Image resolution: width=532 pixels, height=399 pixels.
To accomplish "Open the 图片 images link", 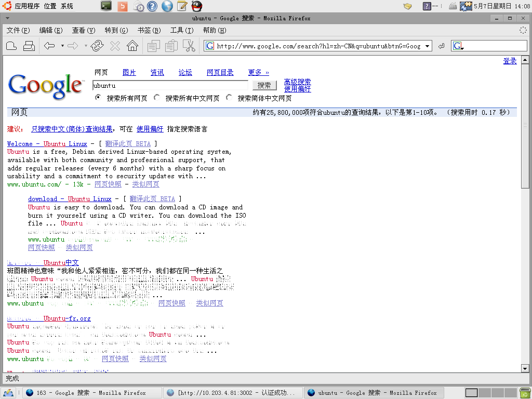I will [x=129, y=73].
